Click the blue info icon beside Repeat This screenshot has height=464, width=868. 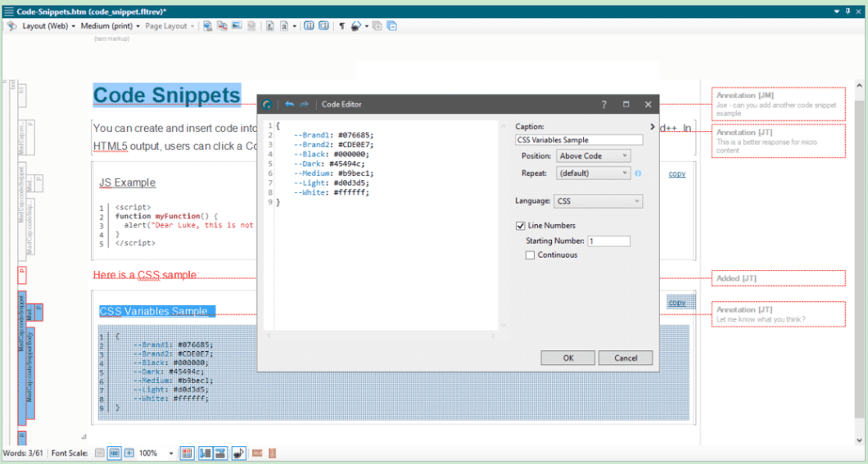click(x=638, y=173)
